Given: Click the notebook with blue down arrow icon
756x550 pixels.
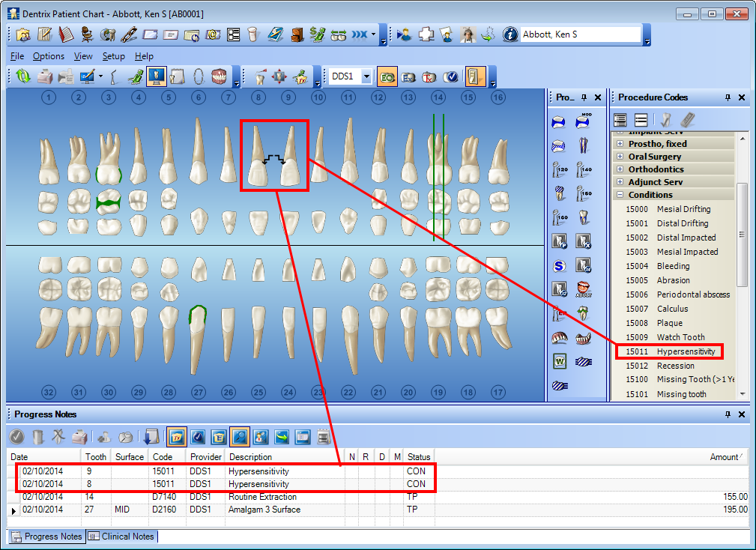Looking at the screenshot, I should pos(151,437).
